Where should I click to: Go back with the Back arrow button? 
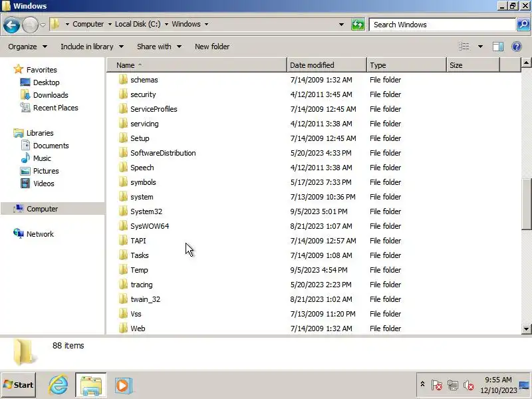pos(11,25)
